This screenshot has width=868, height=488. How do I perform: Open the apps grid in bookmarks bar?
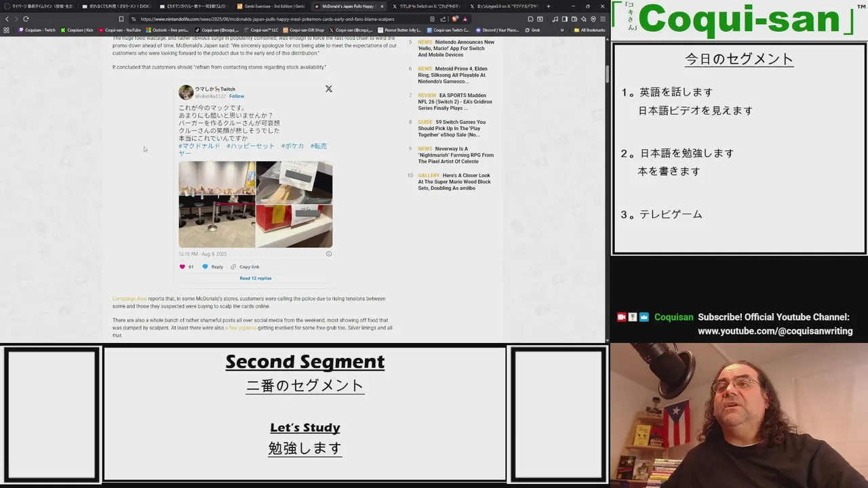click(7, 30)
